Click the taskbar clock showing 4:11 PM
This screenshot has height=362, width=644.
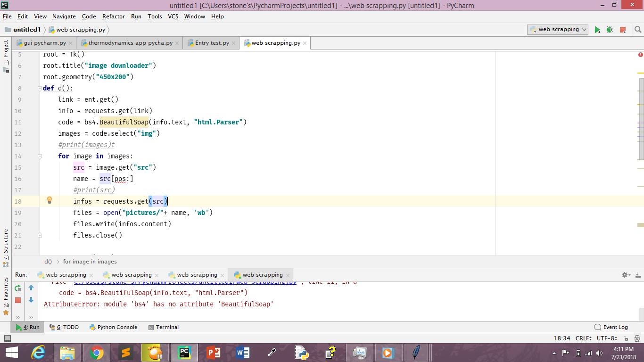click(x=623, y=353)
